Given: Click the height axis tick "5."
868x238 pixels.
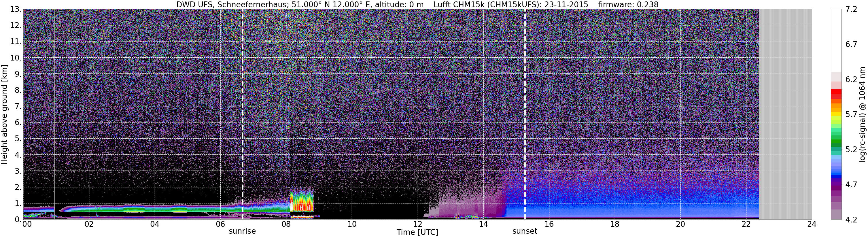Looking at the screenshot, I should click(x=18, y=139).
